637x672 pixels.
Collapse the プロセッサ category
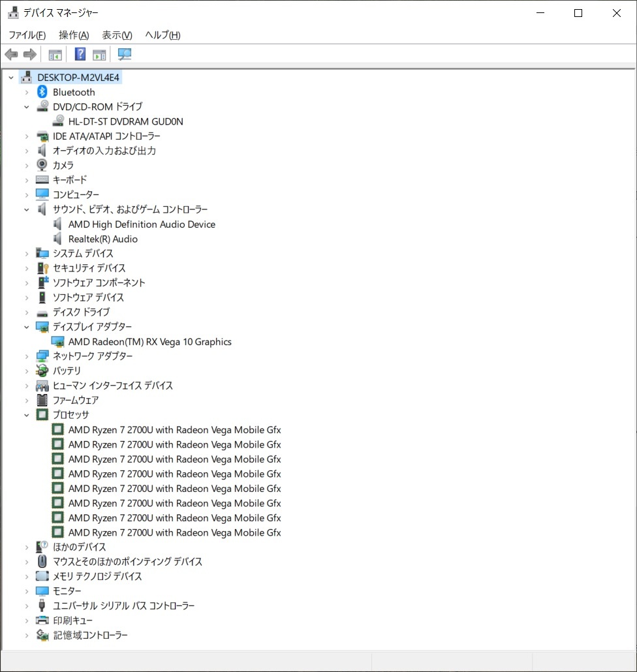click(x=27, y=415)
